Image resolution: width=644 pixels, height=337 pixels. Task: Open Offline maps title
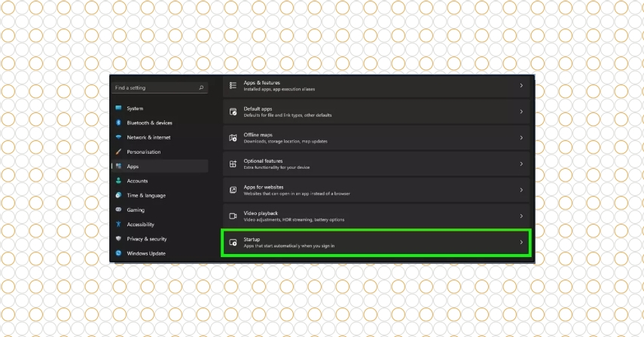[x=258, y=135]
